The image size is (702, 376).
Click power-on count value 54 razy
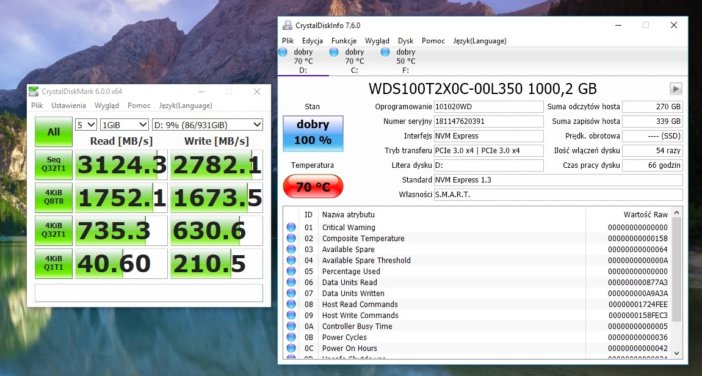652,151
